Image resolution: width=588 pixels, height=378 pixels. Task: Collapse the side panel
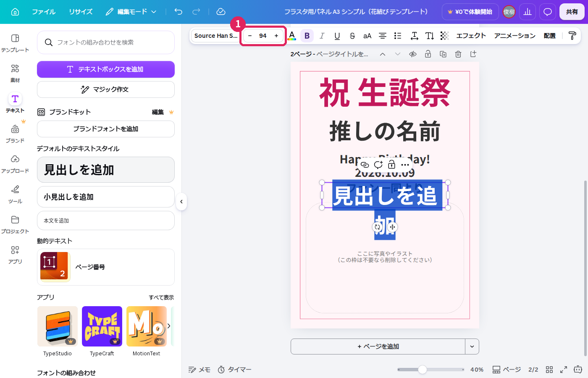pos(181,202)
